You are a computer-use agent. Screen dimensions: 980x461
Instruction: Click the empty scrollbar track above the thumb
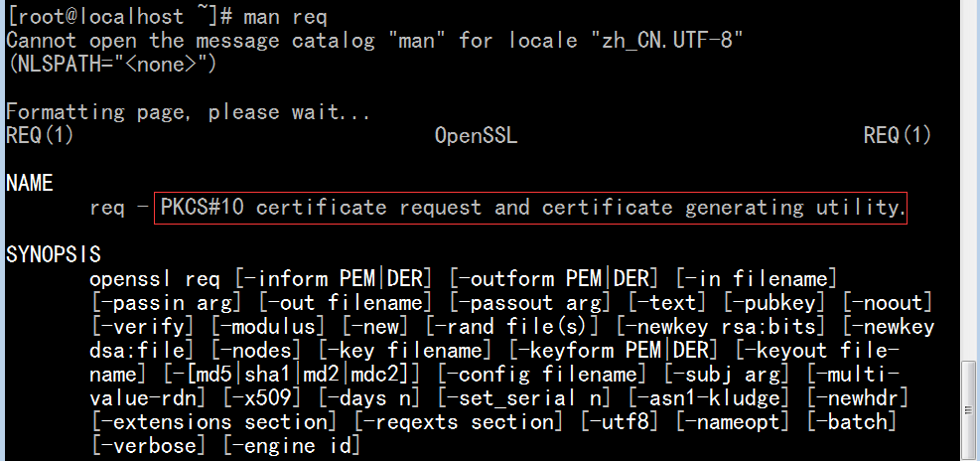[x=969, y=180]
